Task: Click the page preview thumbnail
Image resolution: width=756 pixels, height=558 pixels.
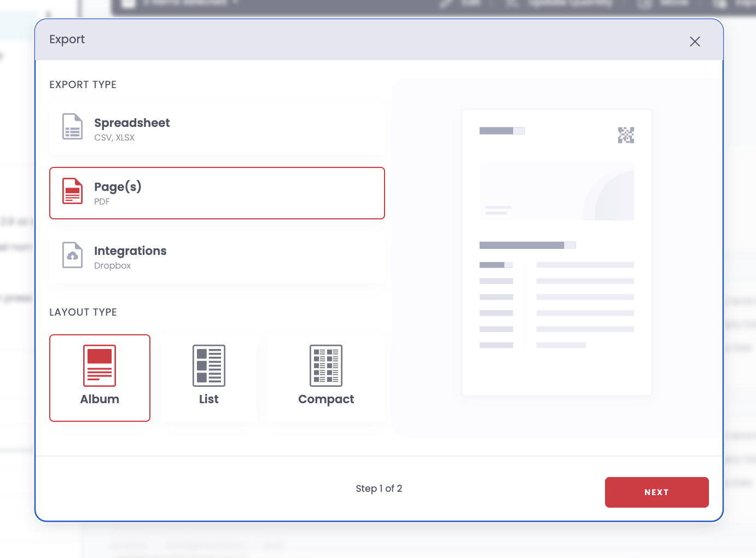Action: [556, 252]
